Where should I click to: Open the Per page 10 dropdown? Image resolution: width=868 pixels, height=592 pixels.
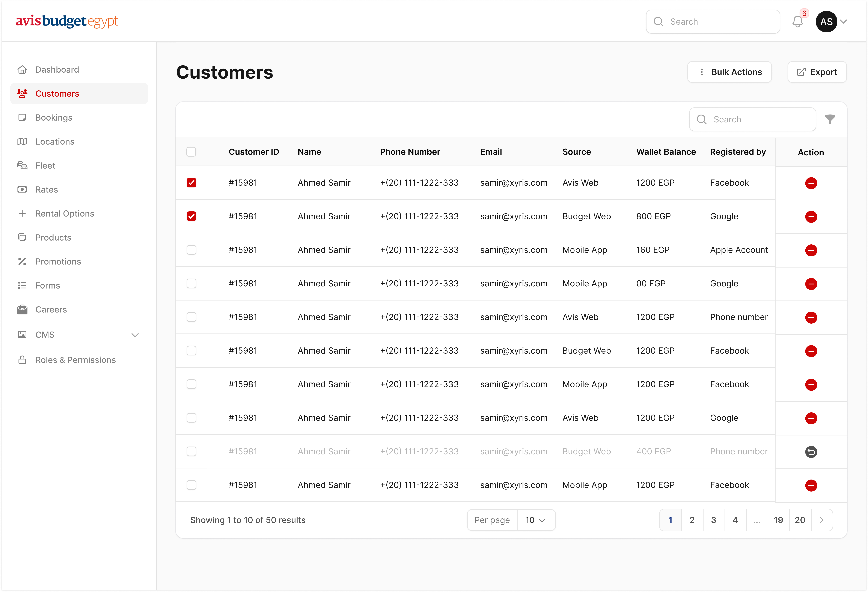coord(536,520)
